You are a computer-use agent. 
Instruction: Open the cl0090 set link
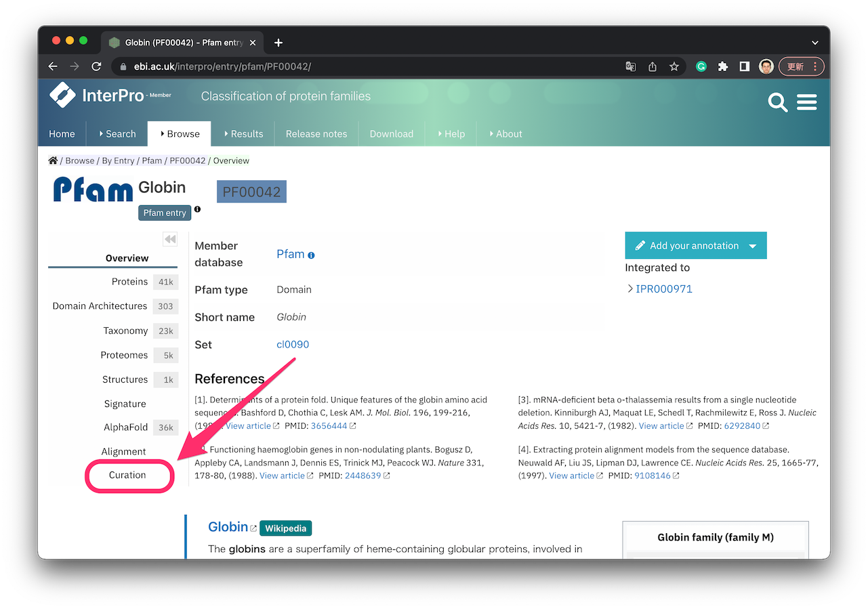[x=293, y=344]
